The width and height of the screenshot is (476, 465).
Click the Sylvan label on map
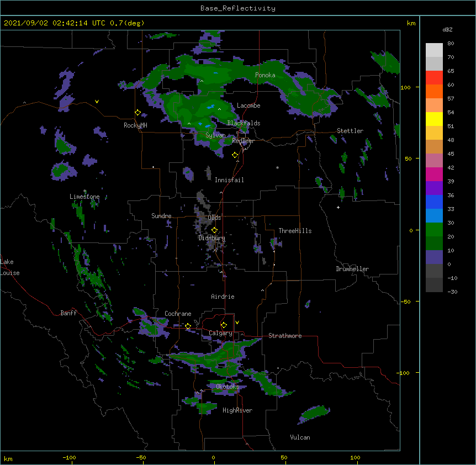pos(215,135)
